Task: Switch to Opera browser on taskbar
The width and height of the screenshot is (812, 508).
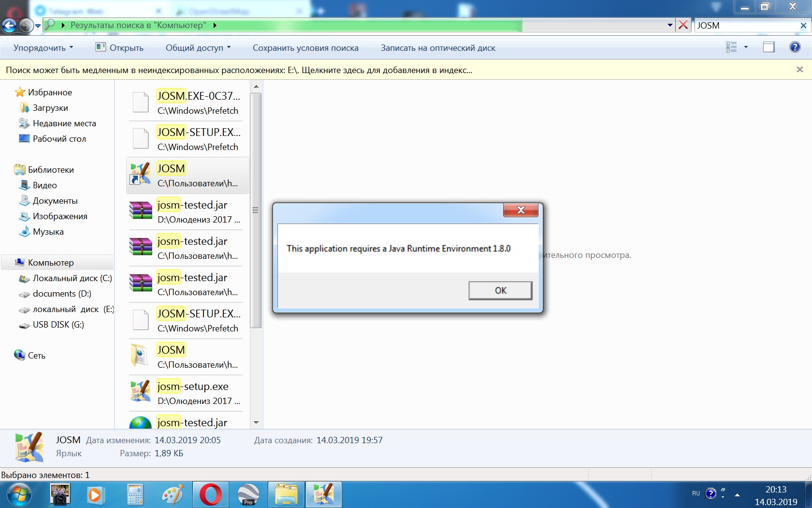Action: (x=211, y=494)
